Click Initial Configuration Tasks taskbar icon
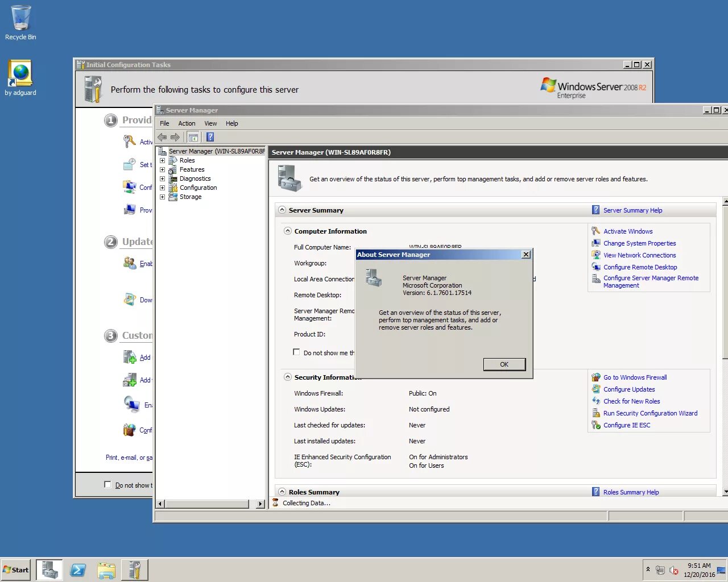This screenshot has height=582, width=728. [135, 569]
